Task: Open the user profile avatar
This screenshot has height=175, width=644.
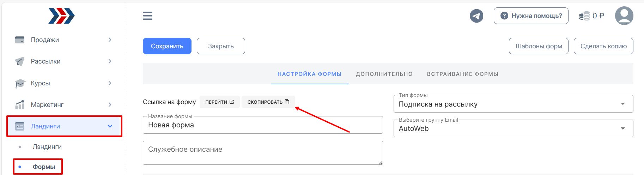Action: [x=624, y=16]
